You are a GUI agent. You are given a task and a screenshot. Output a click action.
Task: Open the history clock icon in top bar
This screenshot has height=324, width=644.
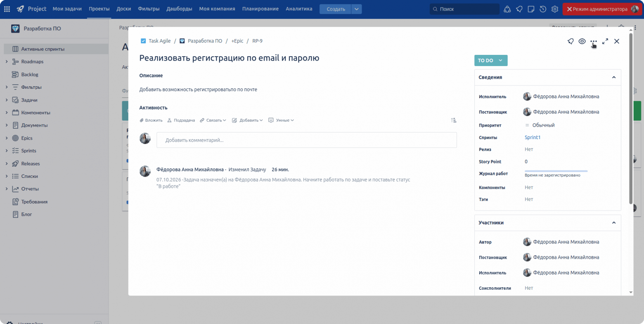point(543,9)
